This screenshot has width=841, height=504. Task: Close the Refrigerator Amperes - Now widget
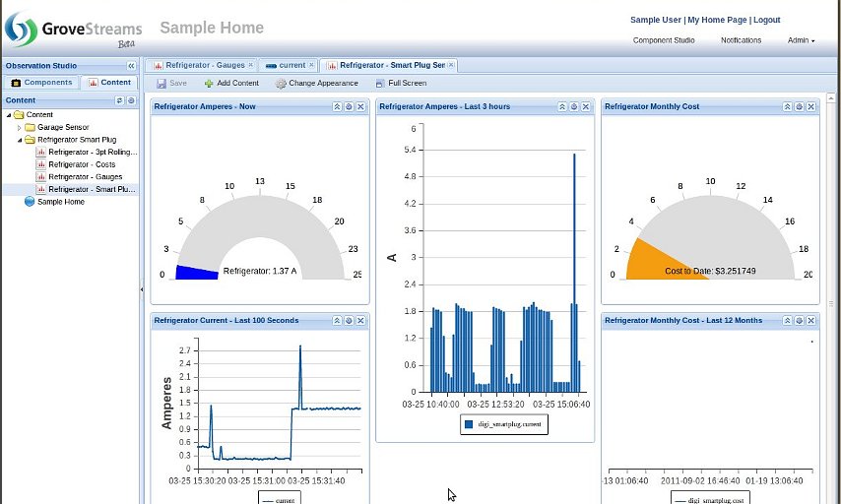pos(360,106)
